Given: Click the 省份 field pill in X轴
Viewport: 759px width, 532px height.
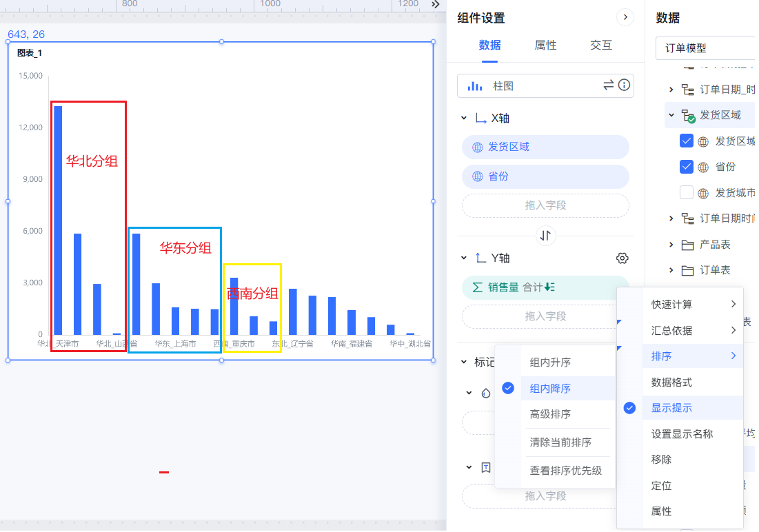Looking at the screenshot, I should tap(545, 176).
